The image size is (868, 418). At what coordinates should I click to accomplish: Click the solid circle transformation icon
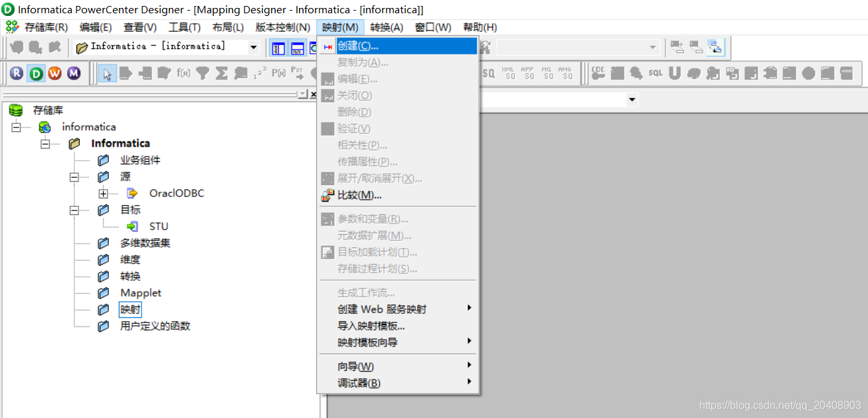click(x=808, y=73)
